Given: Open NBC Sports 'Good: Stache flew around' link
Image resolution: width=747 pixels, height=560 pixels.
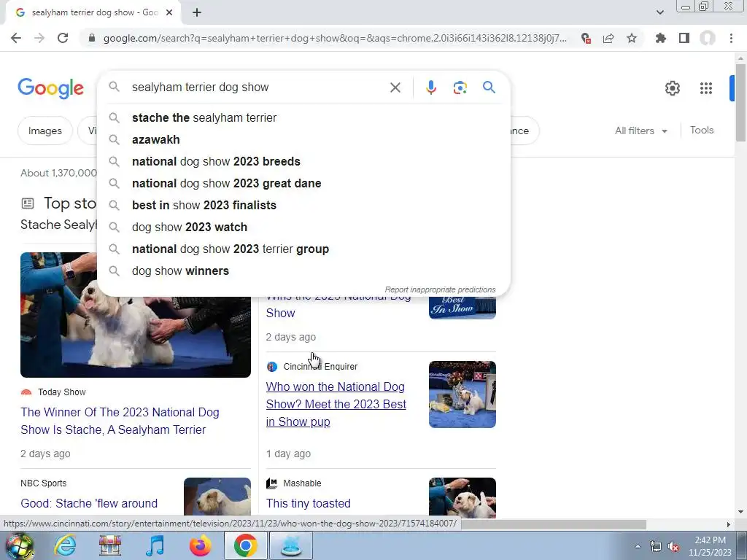Looking at the screenshot, I should coord(89,503).
